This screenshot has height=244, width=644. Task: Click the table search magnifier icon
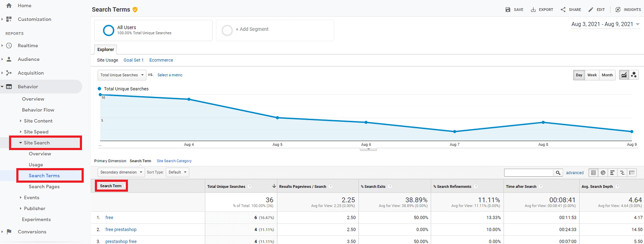(x=558, y=173)
